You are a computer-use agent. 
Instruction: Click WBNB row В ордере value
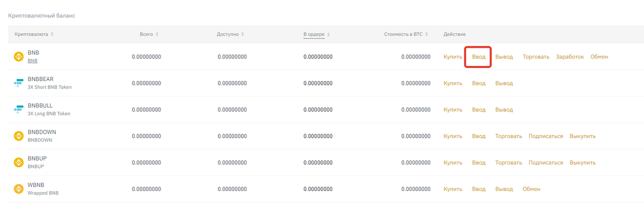coord(318,189)
